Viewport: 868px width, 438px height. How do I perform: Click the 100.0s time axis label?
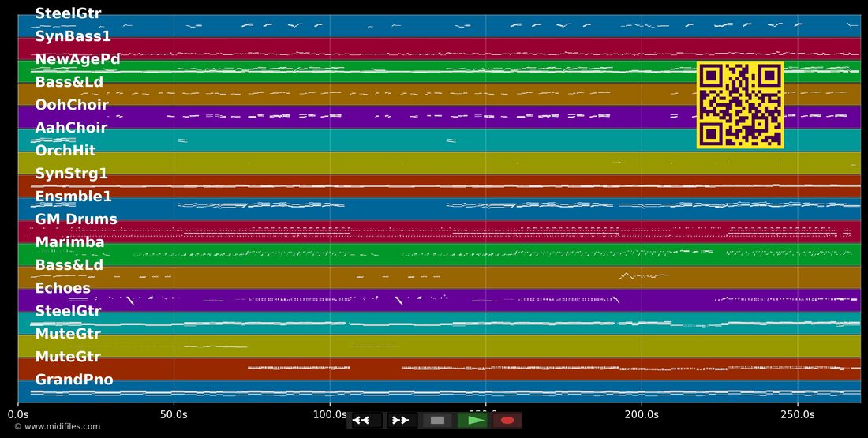point(330,414)
